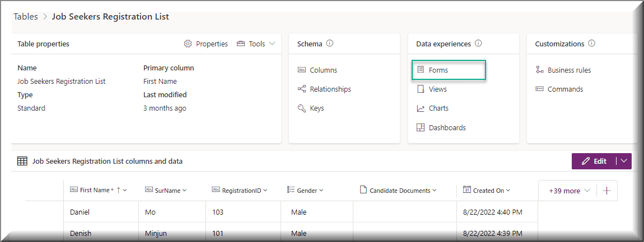Click the Customizations info icon

click(591, 44)
